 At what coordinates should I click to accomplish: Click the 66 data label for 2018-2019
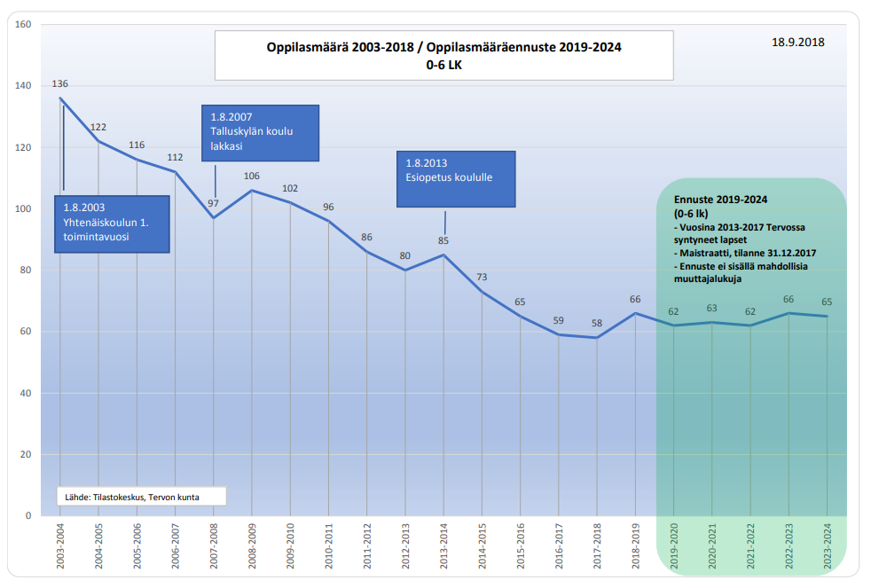(x=635, y=299)
